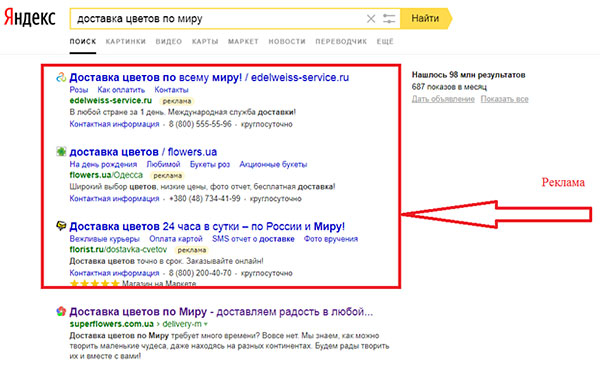
Task: Open the Контакты sitelink
Action: (x=171, y=90)
